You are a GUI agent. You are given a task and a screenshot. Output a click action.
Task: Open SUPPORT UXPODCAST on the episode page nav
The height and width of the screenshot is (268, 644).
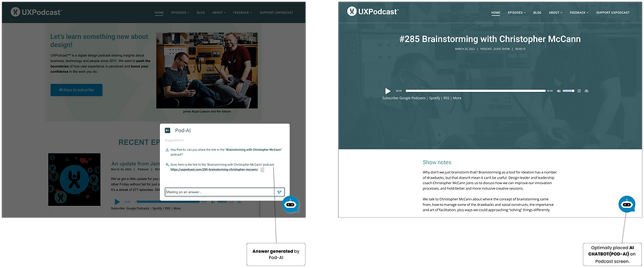pyautogui.click(x=613, y=13)
